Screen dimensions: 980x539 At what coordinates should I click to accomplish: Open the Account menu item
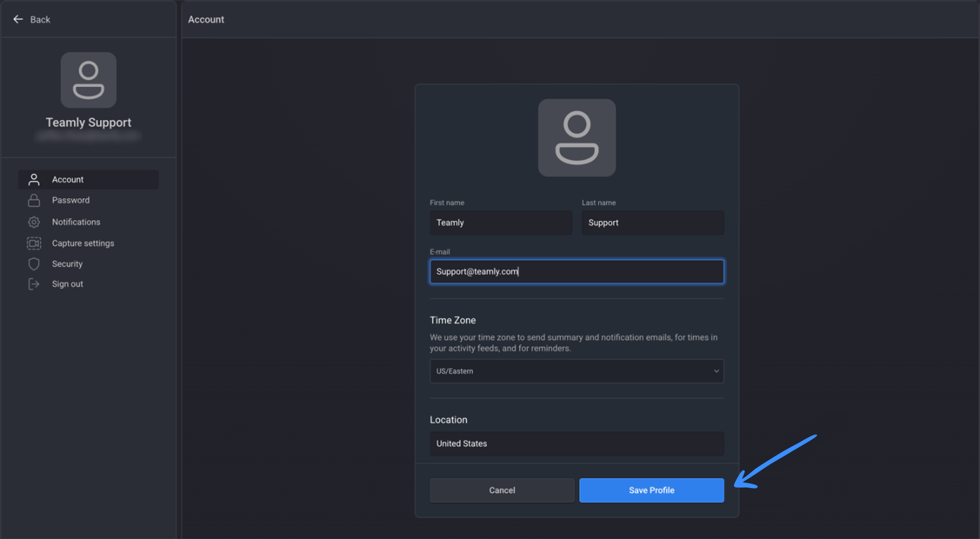[88, 180]
